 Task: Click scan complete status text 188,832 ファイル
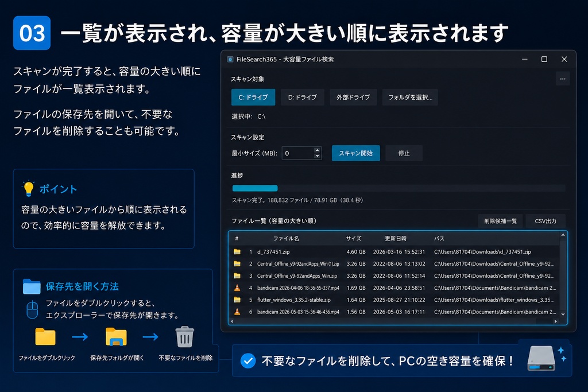coord(297,200)
